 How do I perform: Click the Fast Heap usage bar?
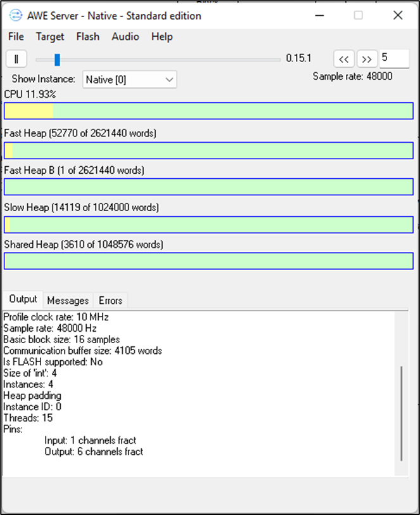tap(208, 150)
